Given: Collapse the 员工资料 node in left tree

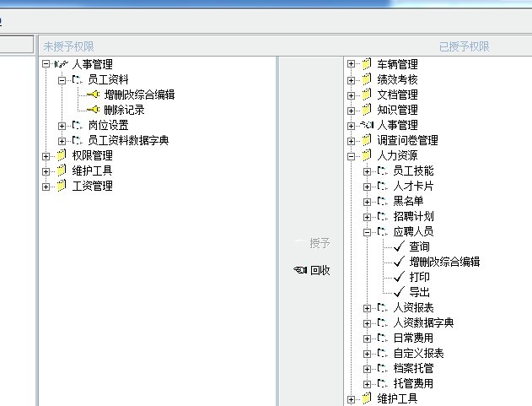Looking at the screenshot, I should click(x=62, y=79).
